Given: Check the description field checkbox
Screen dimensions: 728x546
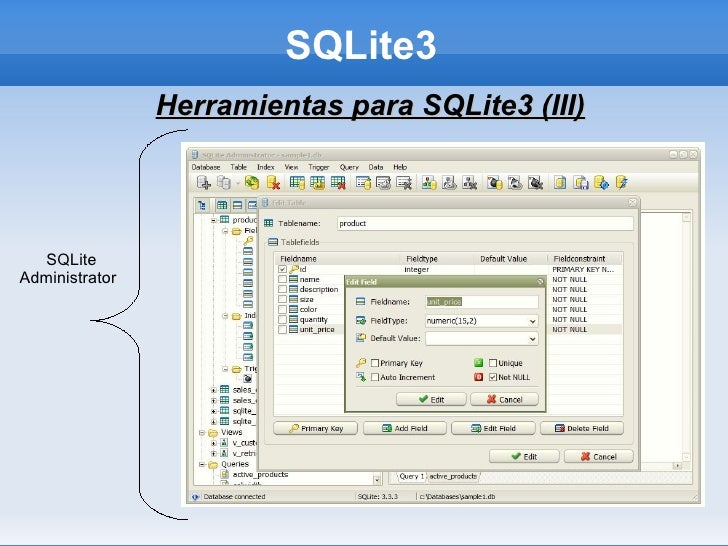Looking at the screenshot, I should [282, 289].
